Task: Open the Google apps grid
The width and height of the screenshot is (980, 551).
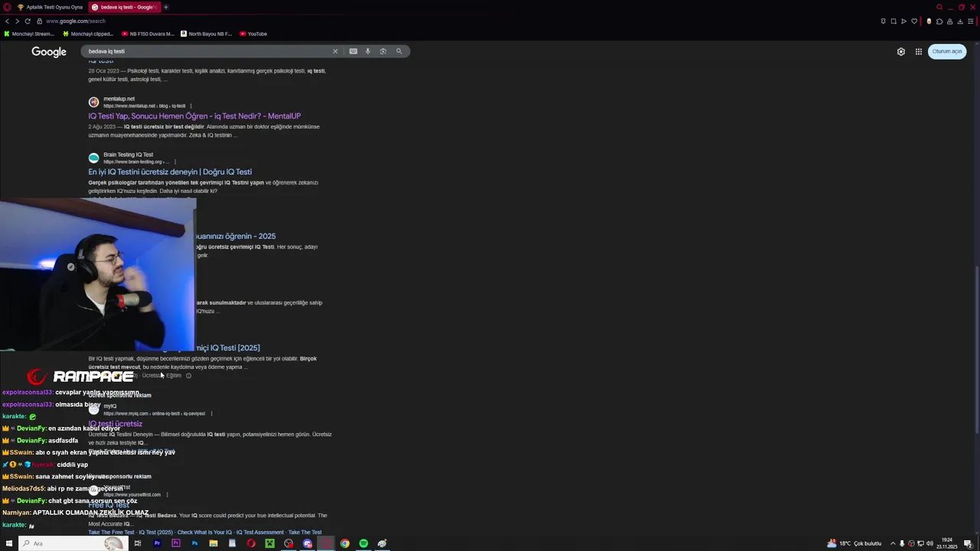Action: coord(919,51)
